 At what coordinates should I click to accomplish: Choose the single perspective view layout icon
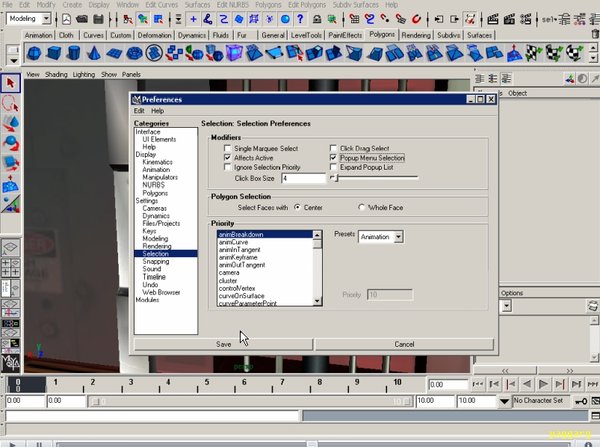11,246
